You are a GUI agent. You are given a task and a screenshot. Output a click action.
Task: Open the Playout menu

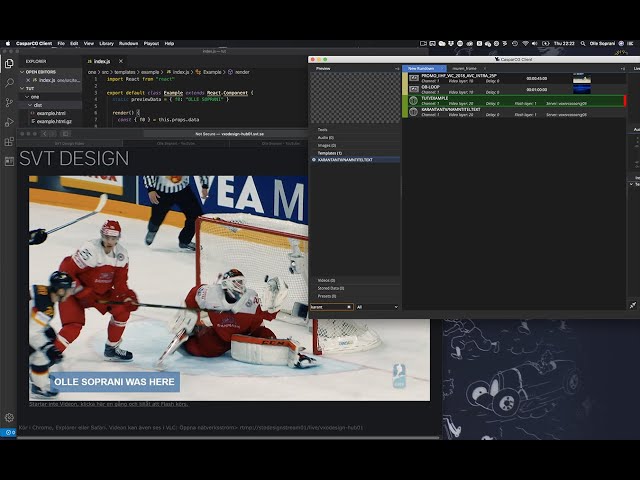point(151,43)
